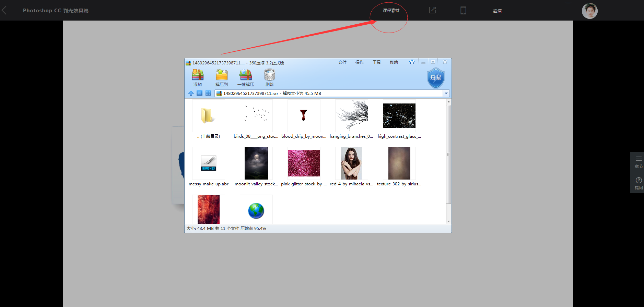Open the 文件 menu
This screenshot has height=307, width=644.
point(342,62)
